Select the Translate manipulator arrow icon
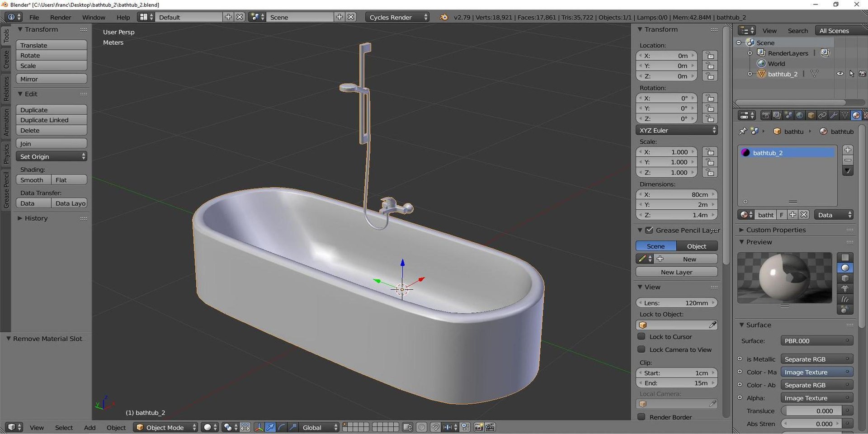 coord(270,427)
